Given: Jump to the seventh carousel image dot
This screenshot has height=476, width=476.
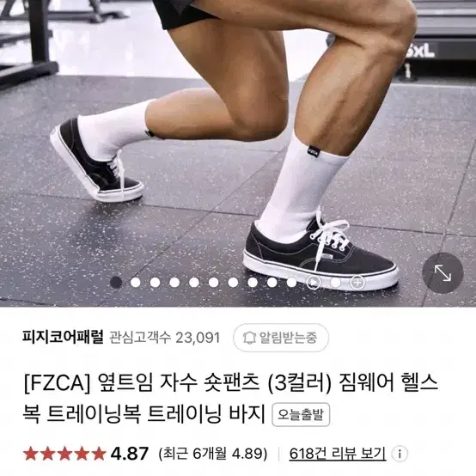Looking at the screenshot, I should (x=233, y=283).
